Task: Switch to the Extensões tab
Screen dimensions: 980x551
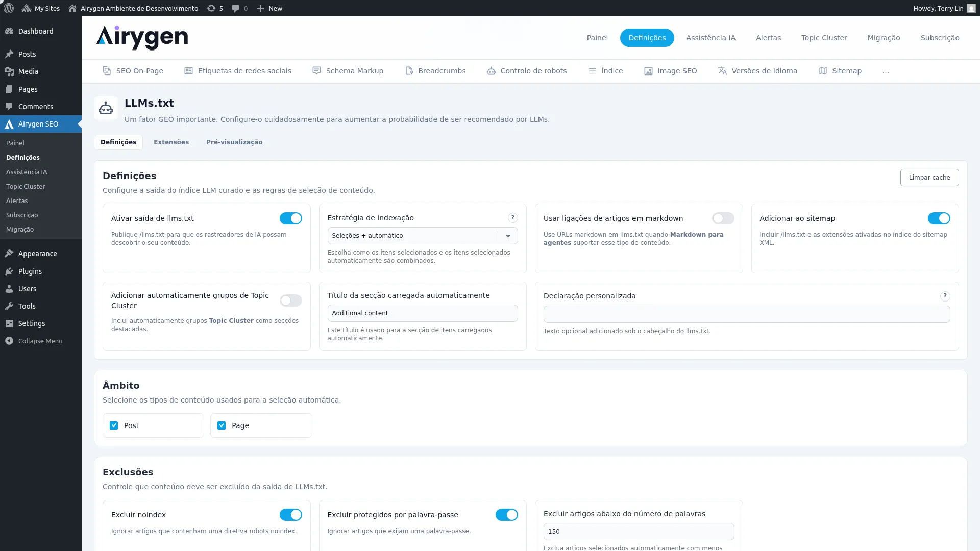Action: click(171, 142)
